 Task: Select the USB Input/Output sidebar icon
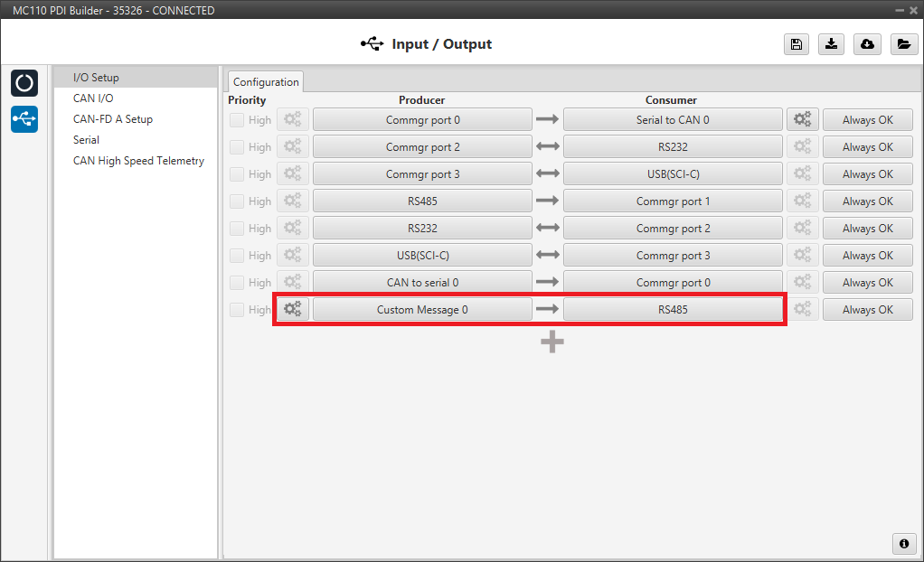(x=24, y=118)
